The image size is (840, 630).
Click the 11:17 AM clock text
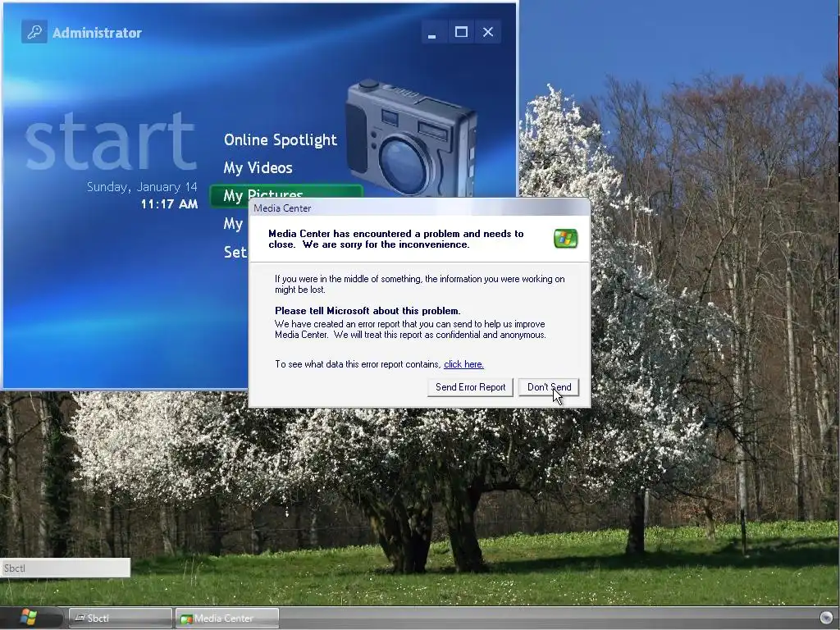click(169, 204)
